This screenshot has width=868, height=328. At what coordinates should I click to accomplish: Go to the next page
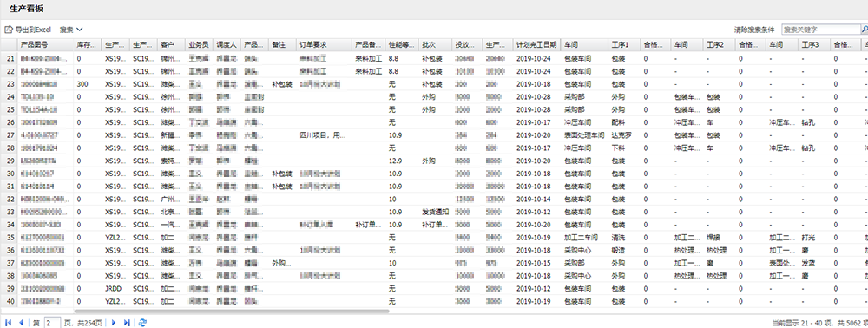114,323
